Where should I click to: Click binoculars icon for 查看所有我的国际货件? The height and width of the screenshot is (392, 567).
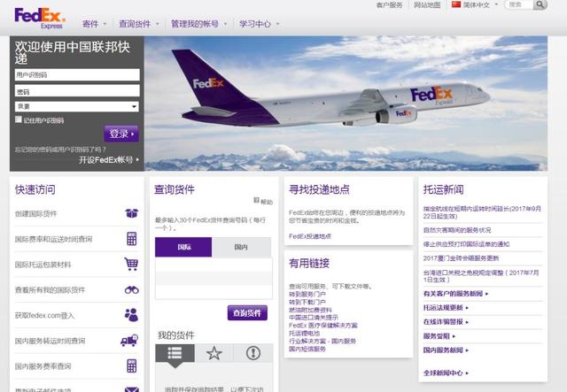pos(132,289)
